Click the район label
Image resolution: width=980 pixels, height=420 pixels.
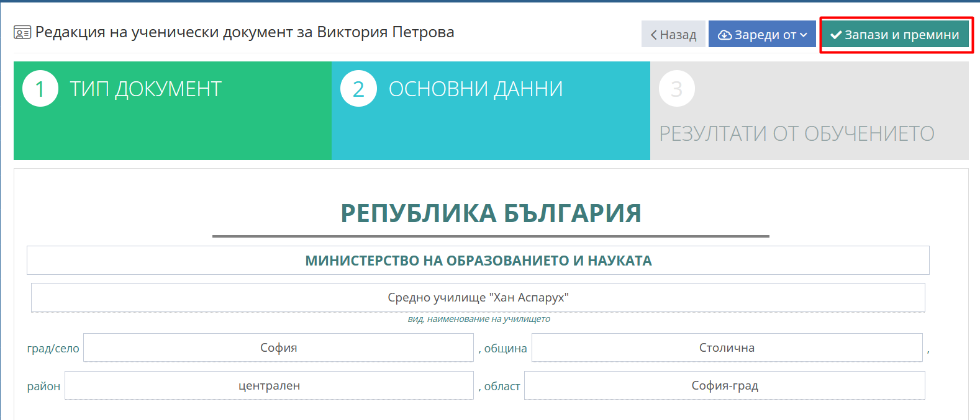click(43, 386)
